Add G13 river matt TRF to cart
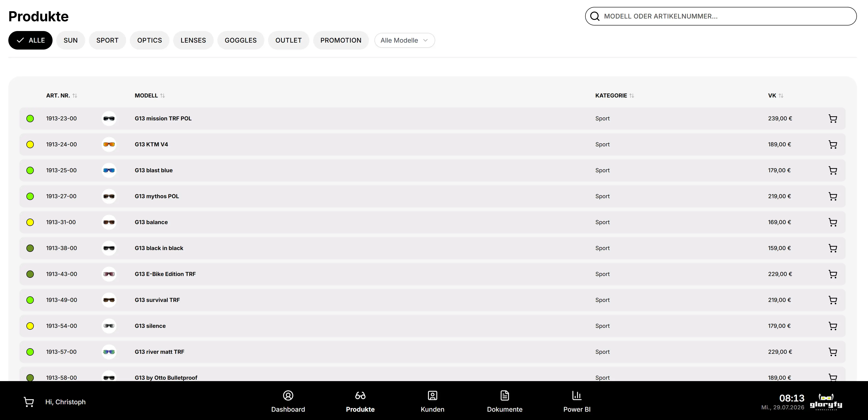The image size is (868, 420). point(833,352)
